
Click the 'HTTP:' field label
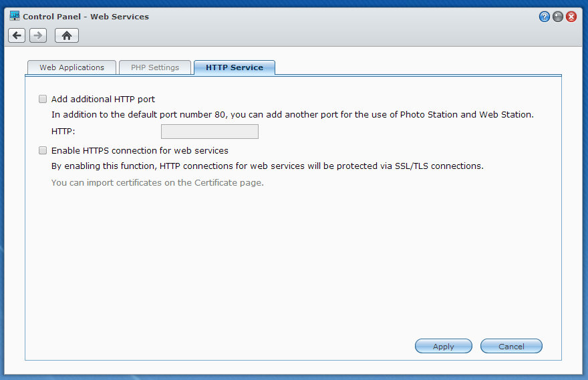(x=63, y=132)
